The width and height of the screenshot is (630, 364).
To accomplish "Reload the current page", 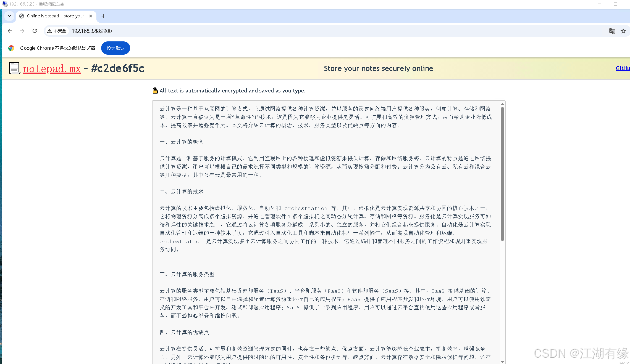I will pyautogui.click(x=35, y=31).
